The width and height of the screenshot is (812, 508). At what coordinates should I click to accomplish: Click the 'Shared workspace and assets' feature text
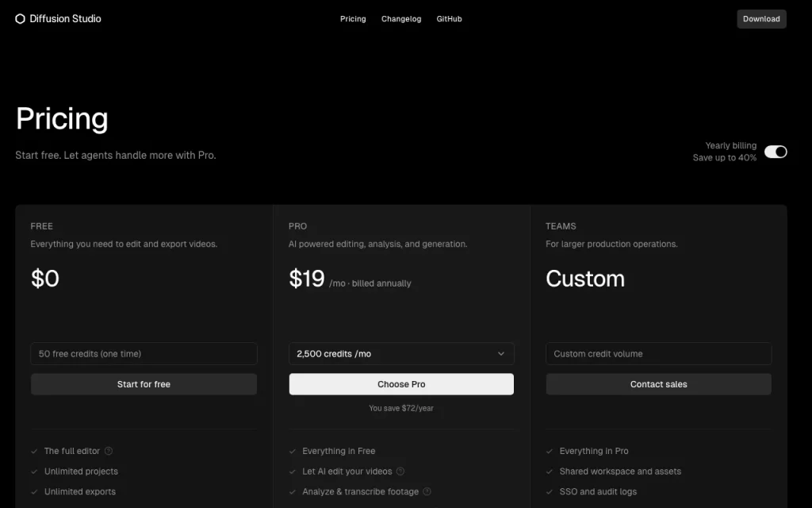(x=620, y=471)
